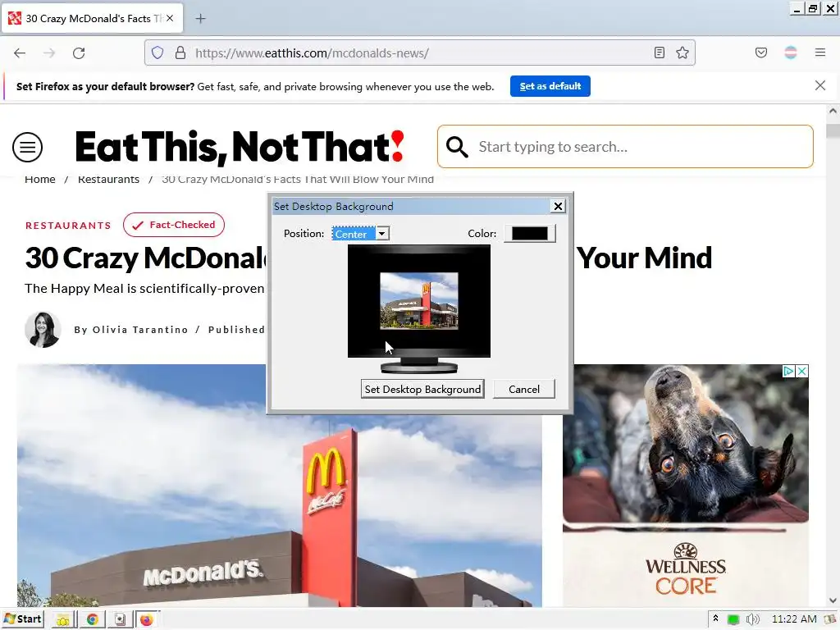This screenshot has width=840, height=630.
Task: Open Firefox account avatar icon
Action: tap(790, 52)
